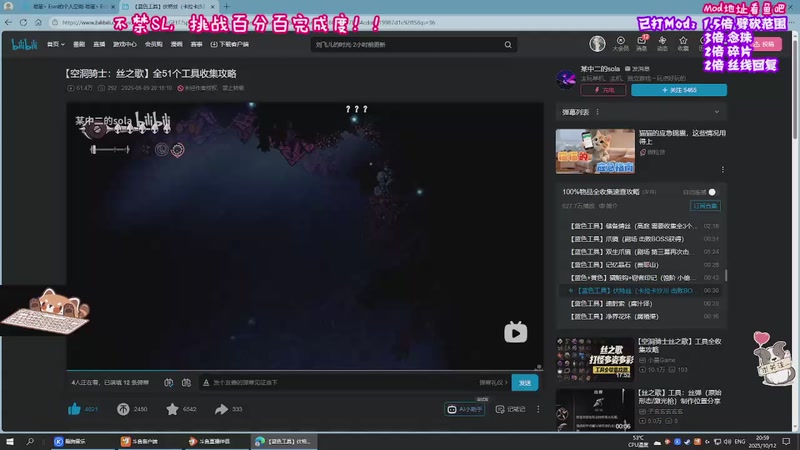This screenshot has width=800, height=450.
Task: Open more options on cat ad card
Action: click(x=722, y=169)
